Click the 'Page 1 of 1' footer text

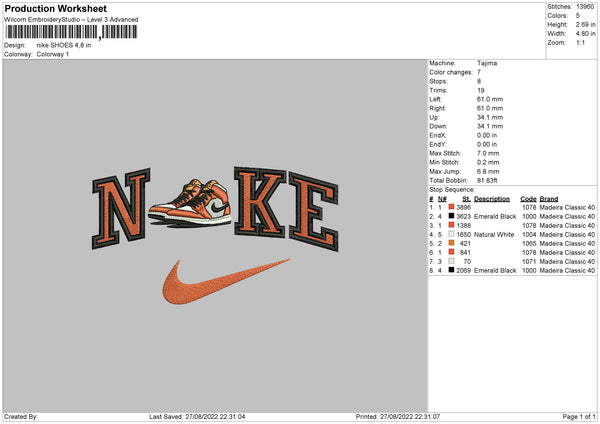pos(579,417)
